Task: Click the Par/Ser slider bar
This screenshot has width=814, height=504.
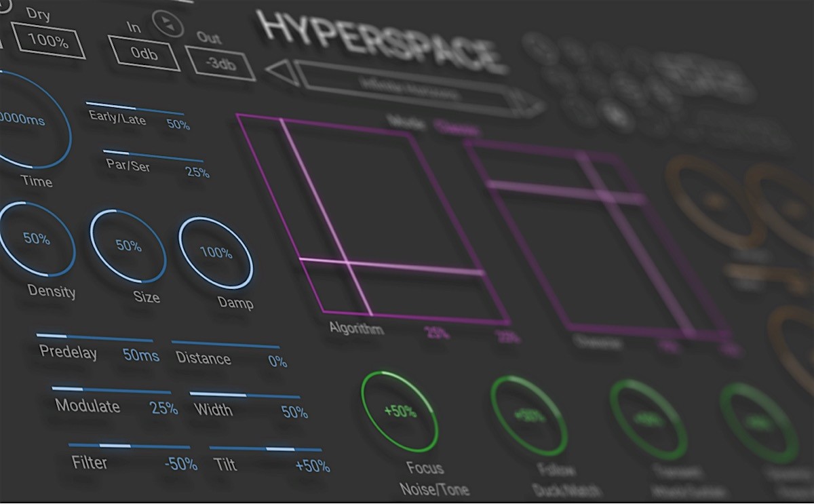Action: coord(153,156)
